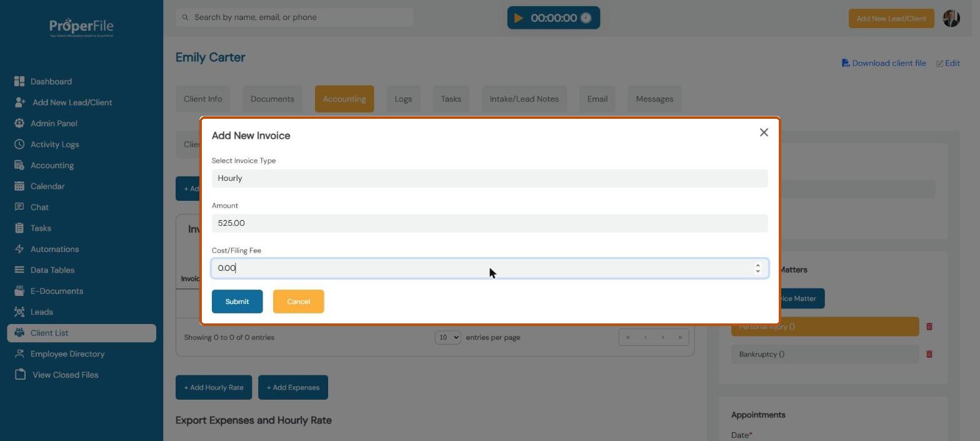
Task: Open the Messages tab
Action: (654, 99)
